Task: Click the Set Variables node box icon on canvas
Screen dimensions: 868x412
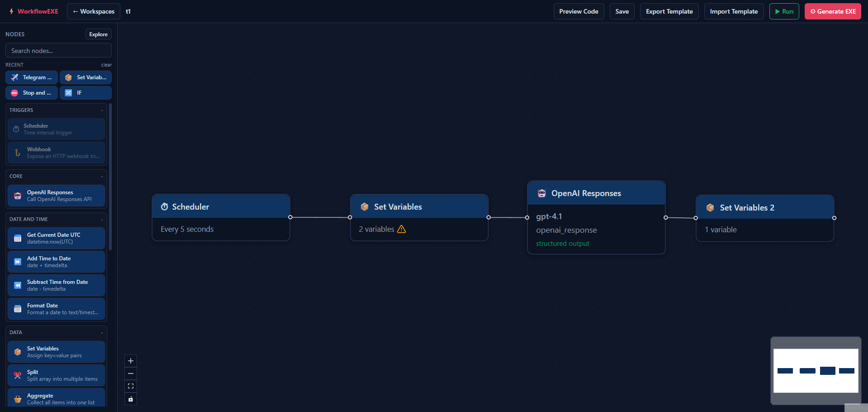Action: [365, 206]
